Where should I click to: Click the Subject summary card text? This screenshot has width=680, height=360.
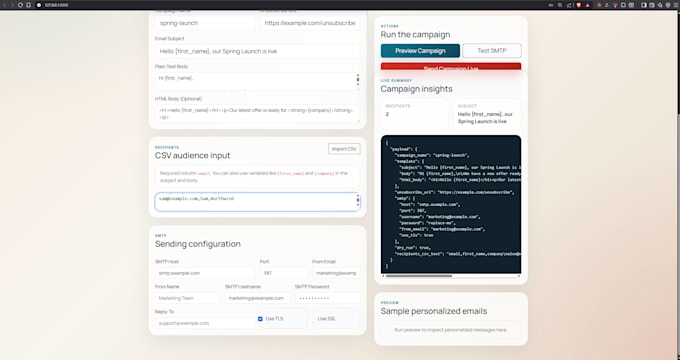point(485,118)
